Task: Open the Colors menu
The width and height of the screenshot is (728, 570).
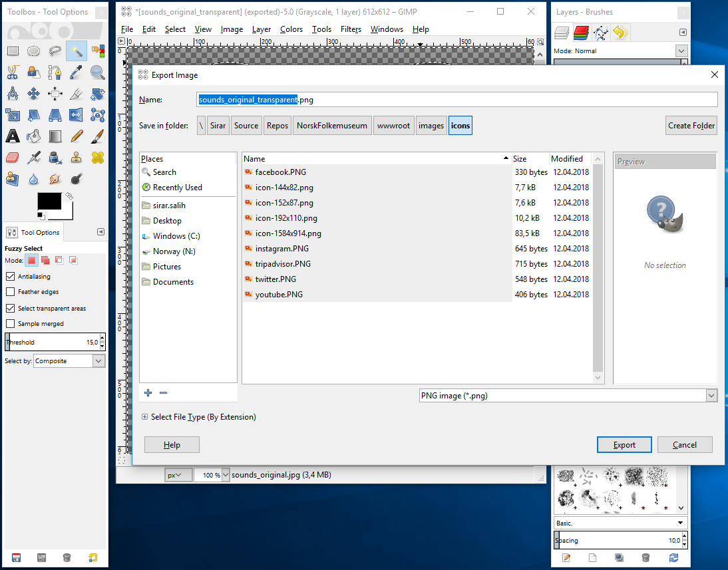Action: 291,29
